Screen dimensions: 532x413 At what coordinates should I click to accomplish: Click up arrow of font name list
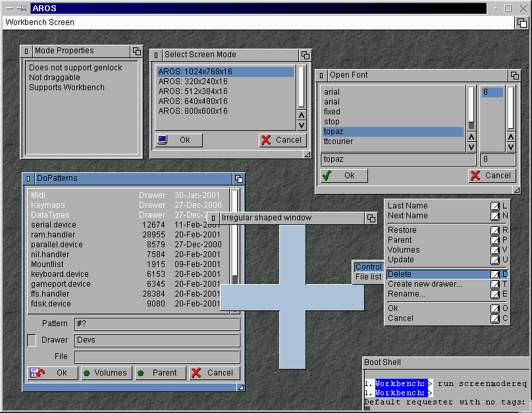point(471,137)
